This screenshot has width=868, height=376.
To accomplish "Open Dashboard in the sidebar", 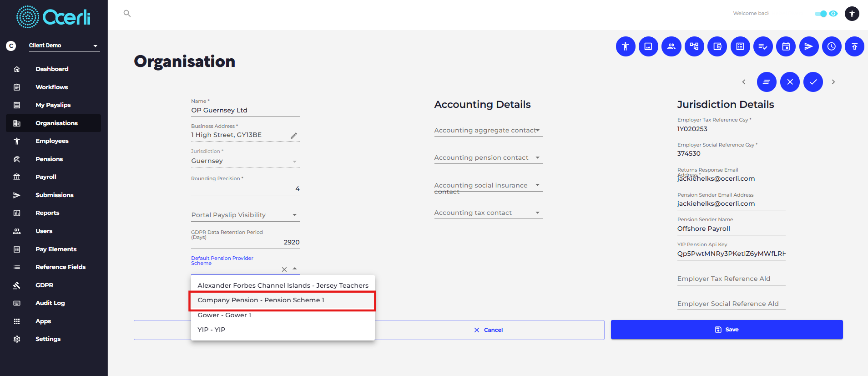I will point(53,69).
